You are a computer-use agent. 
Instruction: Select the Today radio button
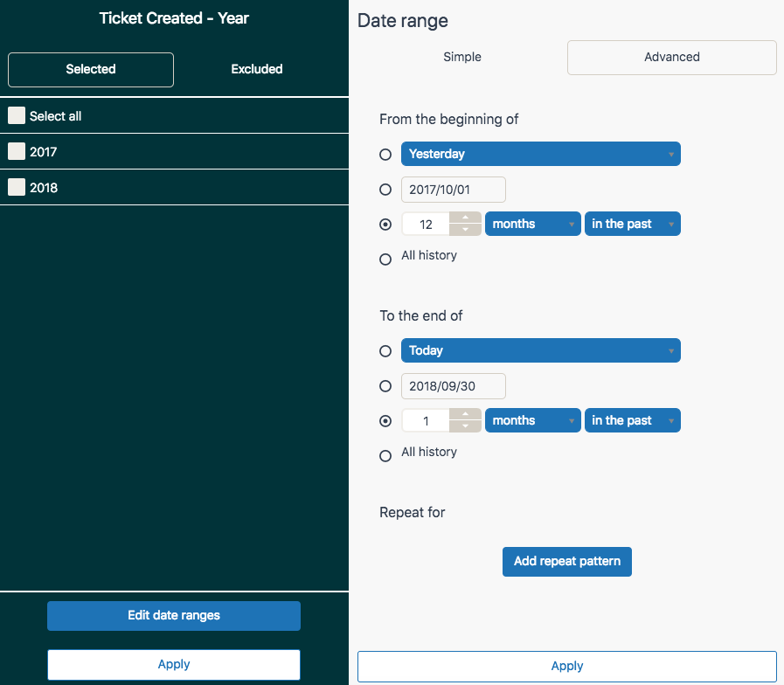[x=385, y=350]
